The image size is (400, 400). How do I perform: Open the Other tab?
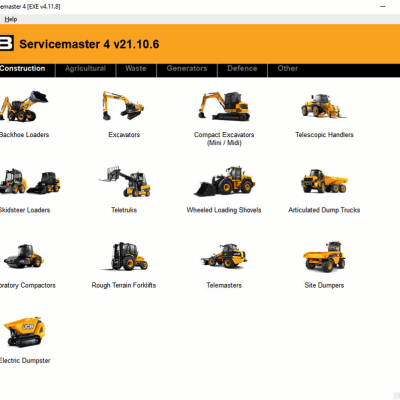tap(288, 69)
